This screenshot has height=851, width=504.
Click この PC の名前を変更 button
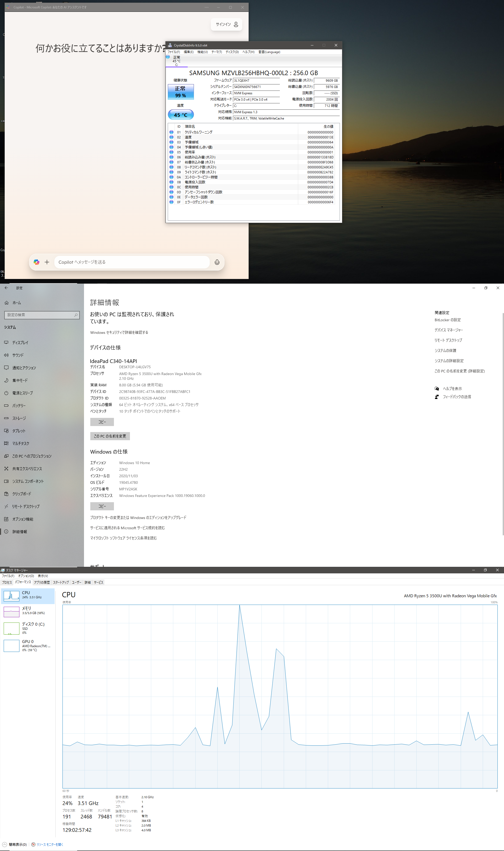pyautogui.click(x=110, y=436)
